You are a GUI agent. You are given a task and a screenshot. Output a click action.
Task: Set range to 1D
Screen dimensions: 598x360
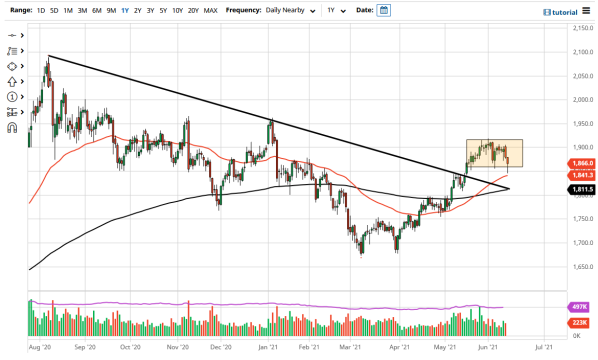[x=41, y=10]
